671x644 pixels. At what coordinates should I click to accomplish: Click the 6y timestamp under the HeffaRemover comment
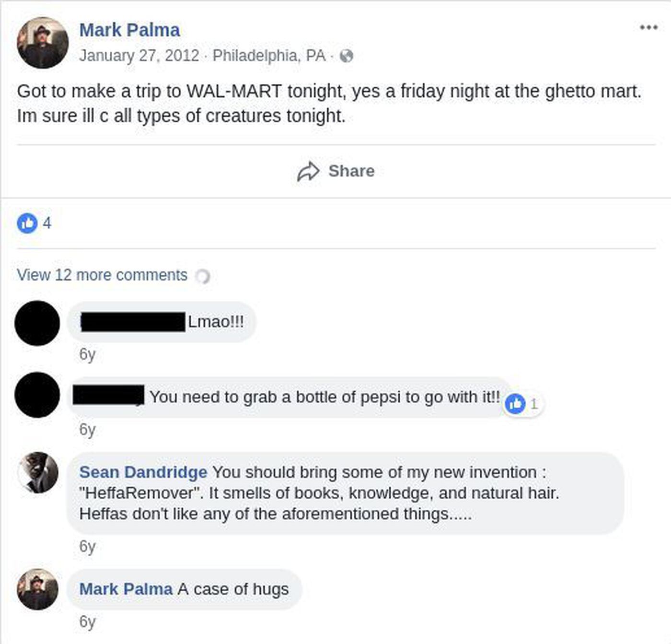click(87, 547)
